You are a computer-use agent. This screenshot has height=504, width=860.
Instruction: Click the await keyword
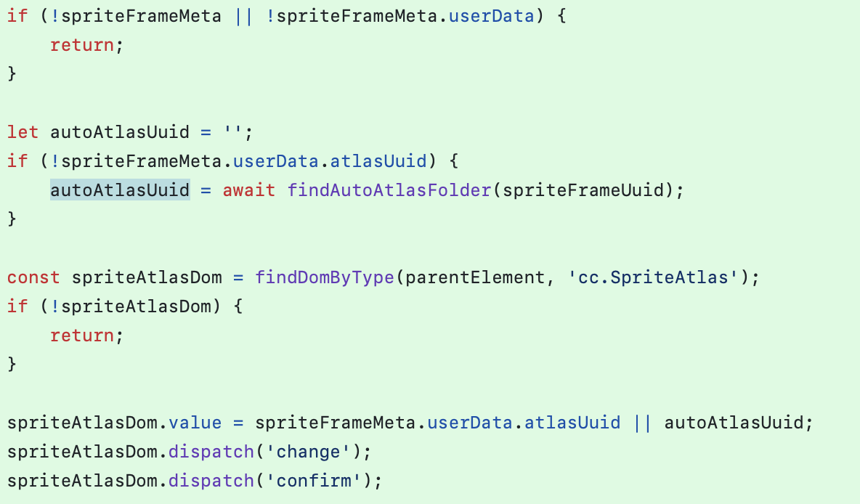(x=249, y=190)
